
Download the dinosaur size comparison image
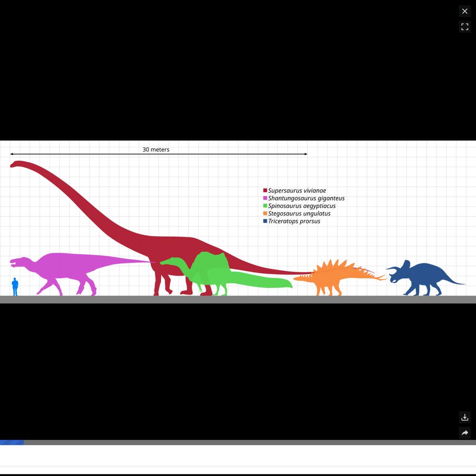(465, 417)
